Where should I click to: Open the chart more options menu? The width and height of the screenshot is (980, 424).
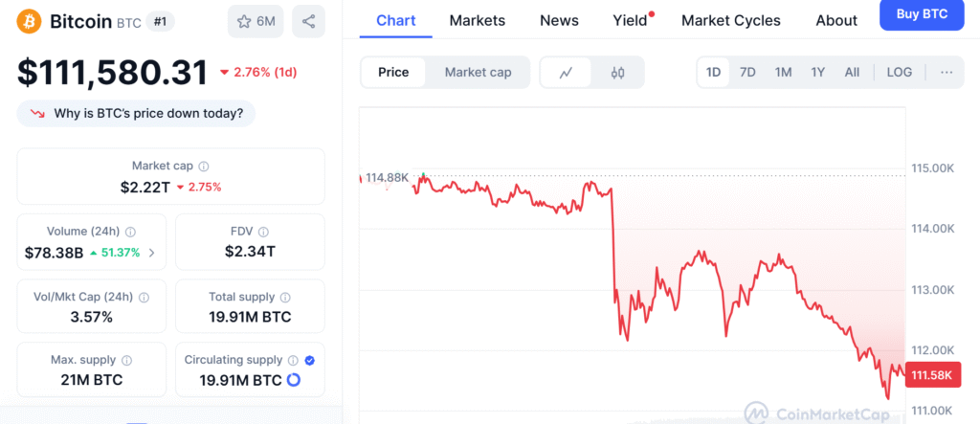click(x=946, y=73)
